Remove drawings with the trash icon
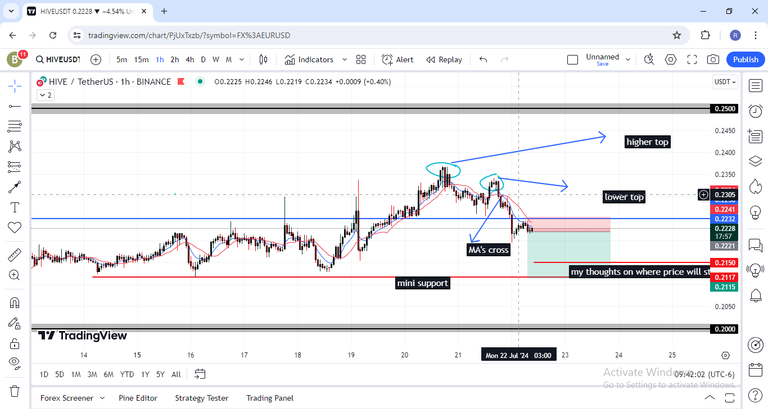The image size is (768, 409). coord(15,391)
